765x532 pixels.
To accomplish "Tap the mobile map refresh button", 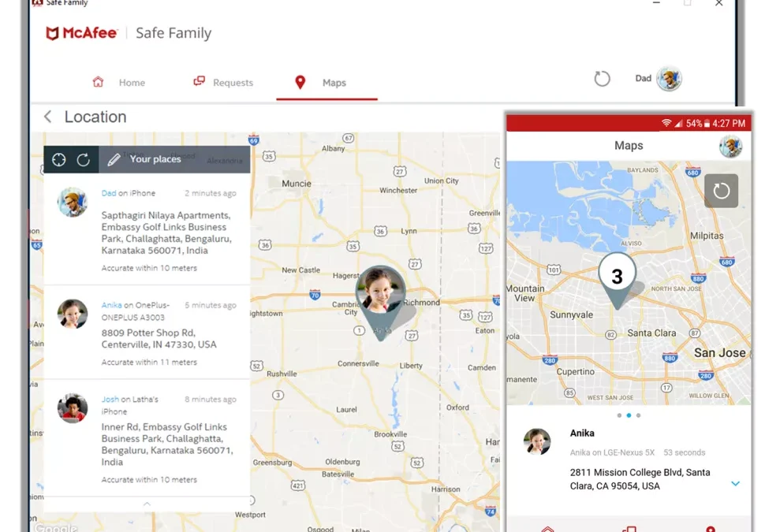I will (x=721, y=191).
